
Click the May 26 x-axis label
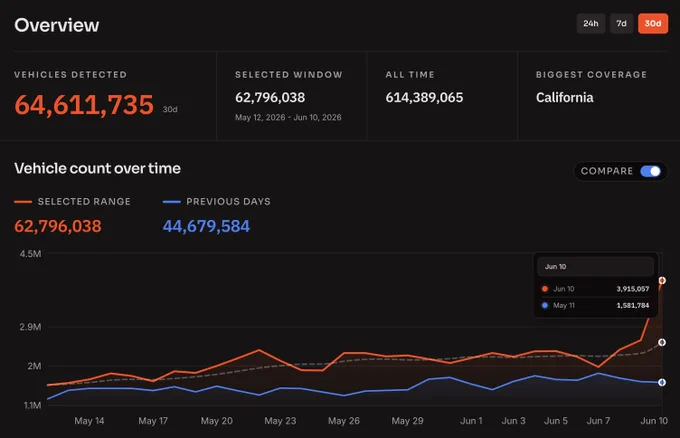click(x=344, y=421)
